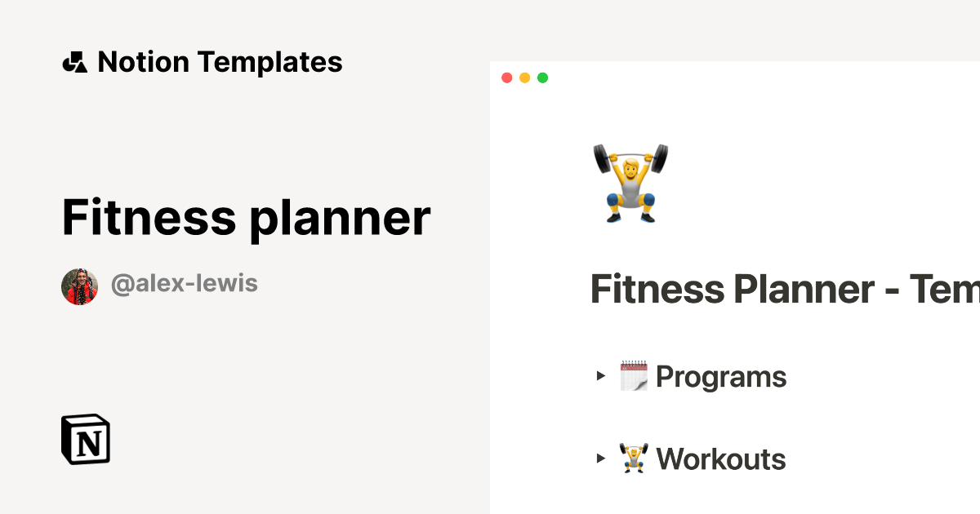Click the Programs heading text
Viewport: 980px width, 514px height.
tap(721, 377)
